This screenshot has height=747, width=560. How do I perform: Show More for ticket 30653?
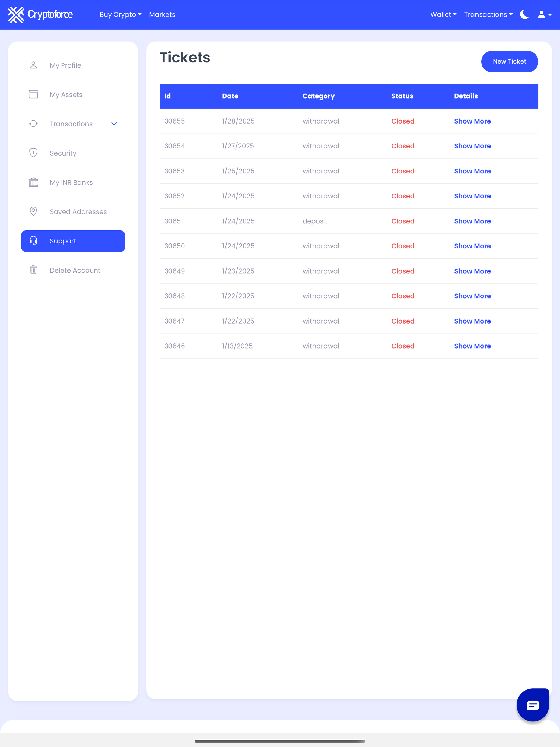[472, 171]
